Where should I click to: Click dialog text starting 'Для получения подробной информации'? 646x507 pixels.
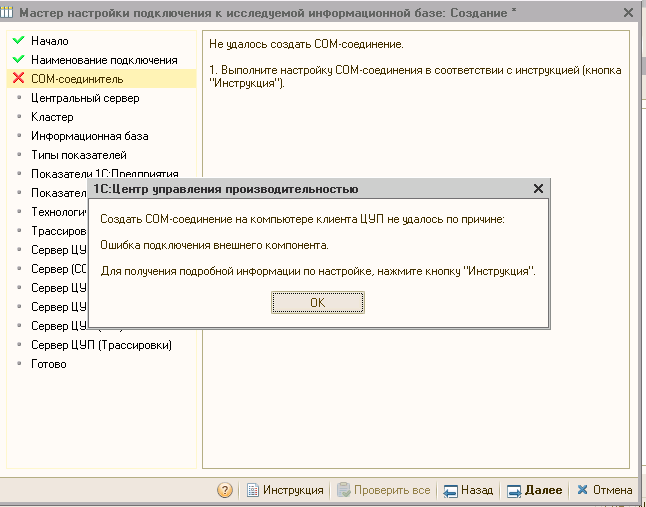pos(318,271)
